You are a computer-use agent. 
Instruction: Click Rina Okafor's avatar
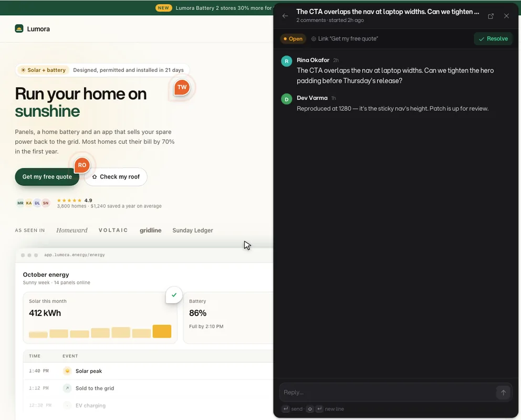pos(286,61)
